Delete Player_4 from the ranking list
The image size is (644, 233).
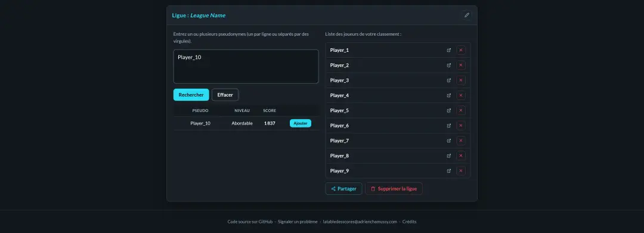(x=461, y=95)
